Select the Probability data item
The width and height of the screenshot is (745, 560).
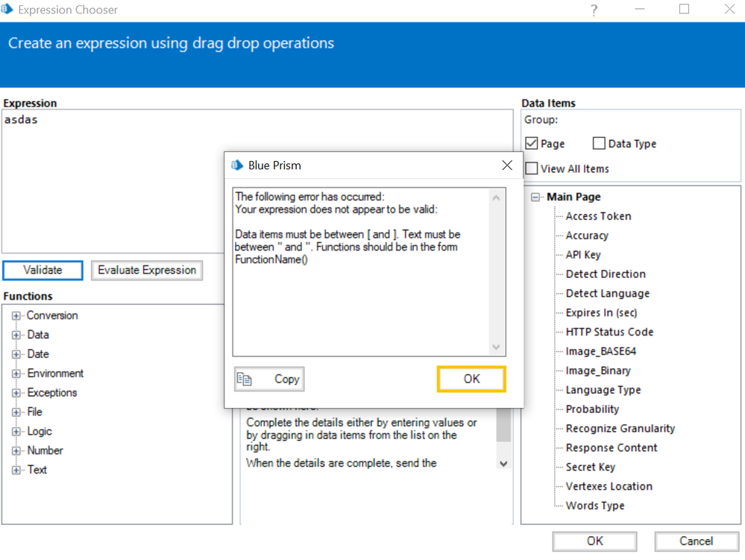coord(592,409)
